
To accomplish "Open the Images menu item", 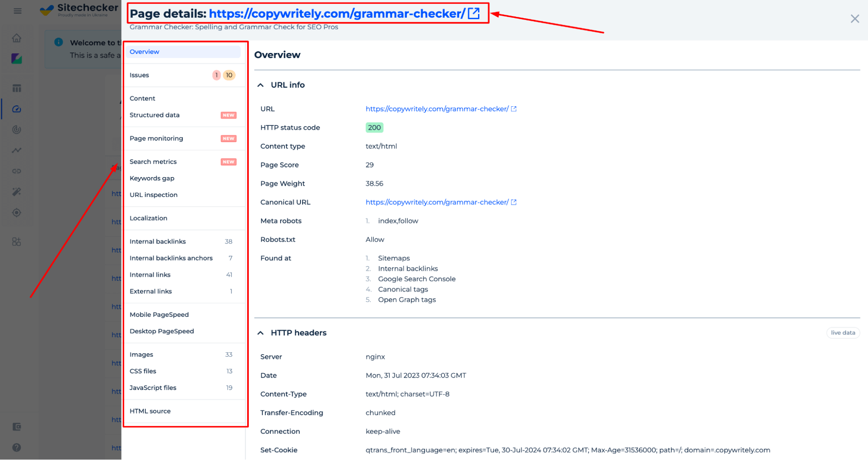I will (183, 355).
